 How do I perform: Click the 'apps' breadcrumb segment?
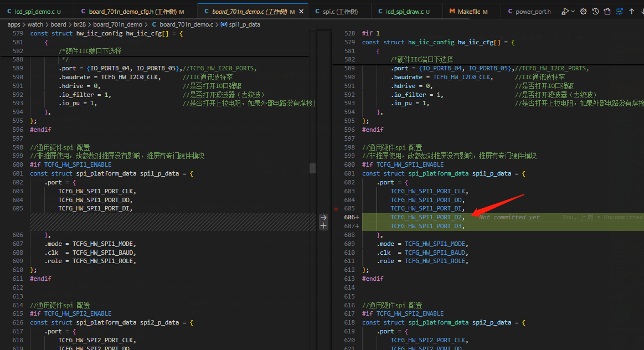click(x=14, y=25)
